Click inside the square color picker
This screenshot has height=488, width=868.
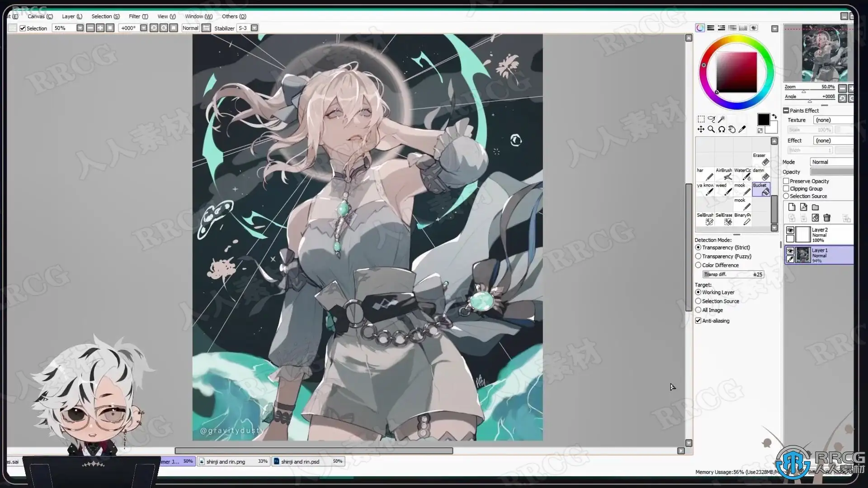(x=736, y=72)
